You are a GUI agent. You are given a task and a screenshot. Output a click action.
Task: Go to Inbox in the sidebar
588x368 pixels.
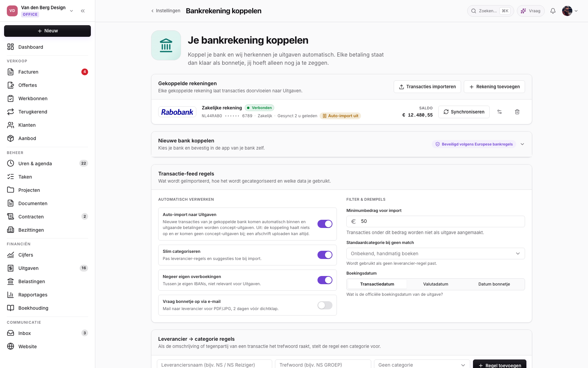coord(47,333)
